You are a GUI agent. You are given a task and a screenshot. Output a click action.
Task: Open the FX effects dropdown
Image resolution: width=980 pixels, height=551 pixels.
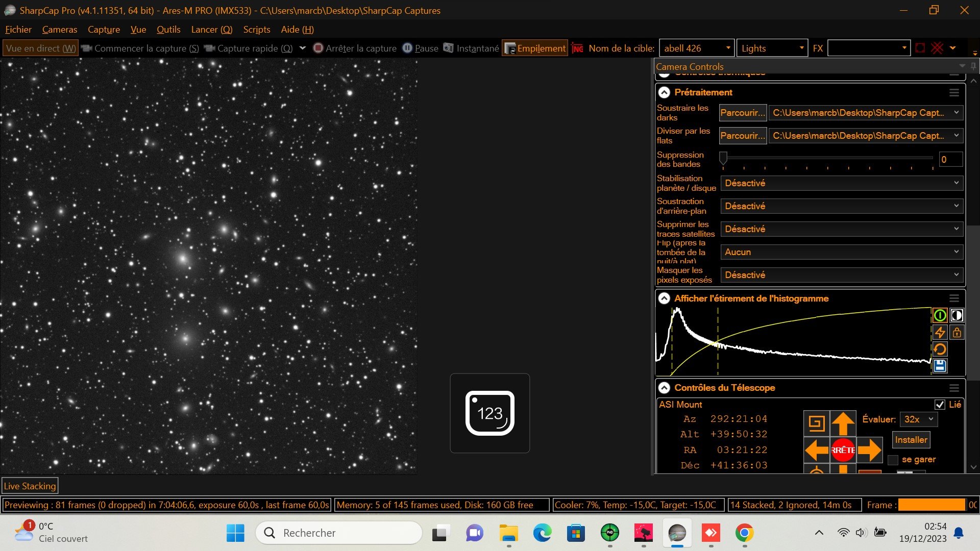(904, 48)
